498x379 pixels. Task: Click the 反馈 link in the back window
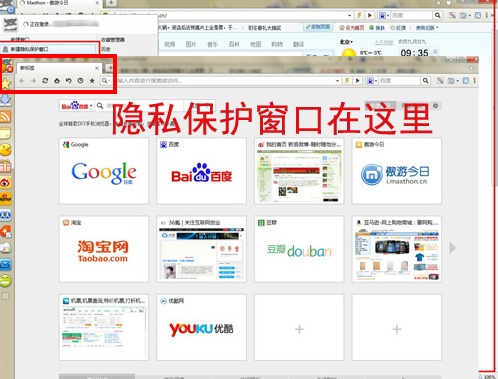[398, 28]
